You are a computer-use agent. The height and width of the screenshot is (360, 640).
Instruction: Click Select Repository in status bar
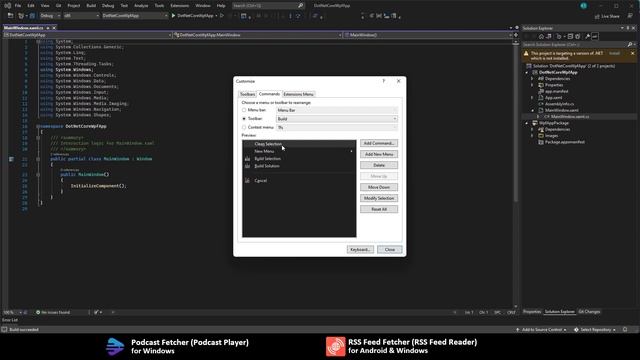tap(595, 330)
